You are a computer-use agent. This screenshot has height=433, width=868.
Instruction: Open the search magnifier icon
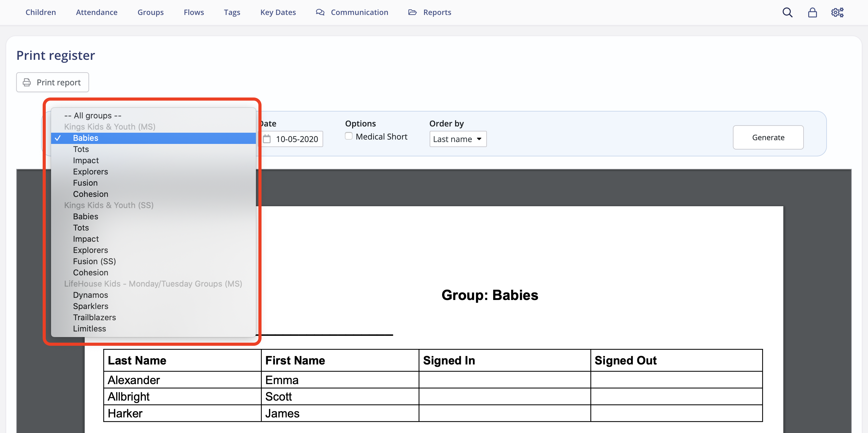(x=787, y=12)
